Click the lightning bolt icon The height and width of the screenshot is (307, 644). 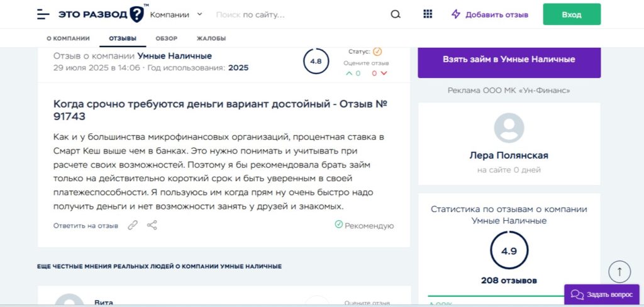(456, 14)
